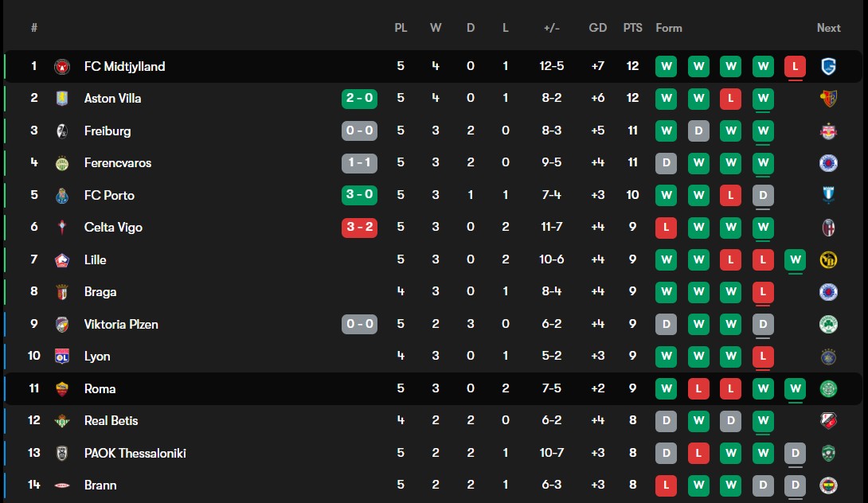The width and height of the screenshot is (868, 503).
Task: Click the FC Midtjylland club crest
Action: tap(62, 67)
